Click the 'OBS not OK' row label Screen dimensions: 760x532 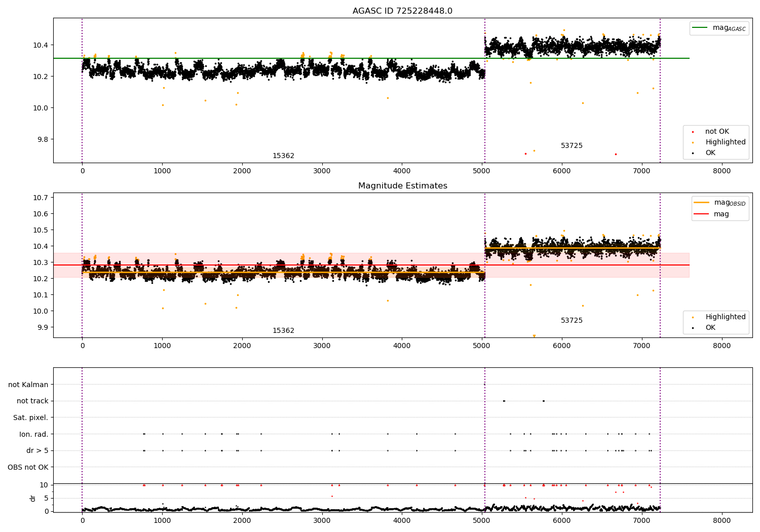(x=28, y=467)
